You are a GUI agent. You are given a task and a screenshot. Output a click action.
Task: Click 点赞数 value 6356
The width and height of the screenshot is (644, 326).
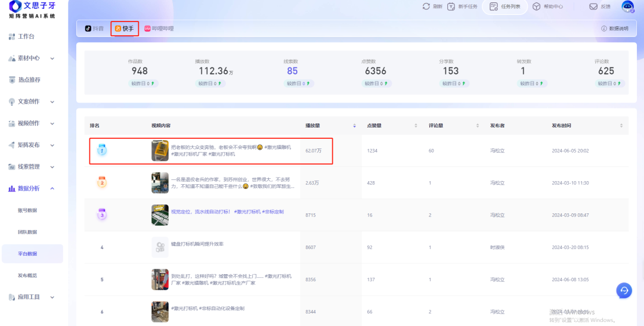coord(376,71)
